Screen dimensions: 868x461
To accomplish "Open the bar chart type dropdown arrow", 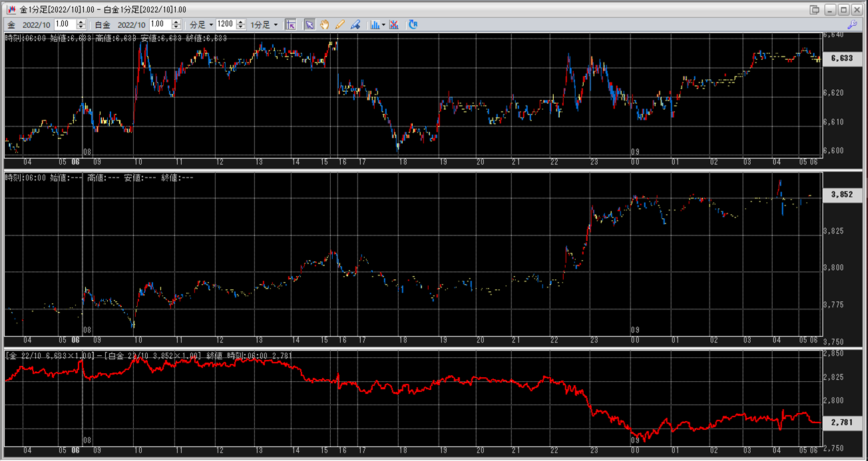I will 383,25.
